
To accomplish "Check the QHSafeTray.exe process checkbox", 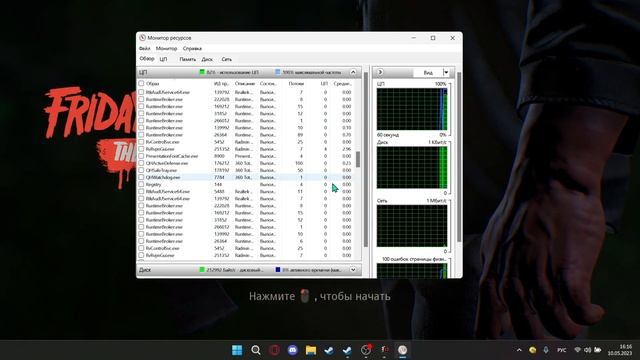I will pos(141,170).
